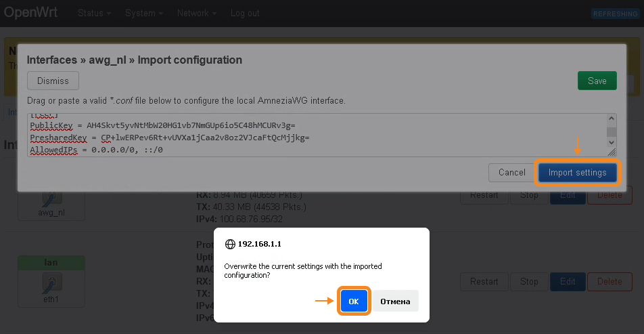Click the Import settings button

tap(577, 173)
